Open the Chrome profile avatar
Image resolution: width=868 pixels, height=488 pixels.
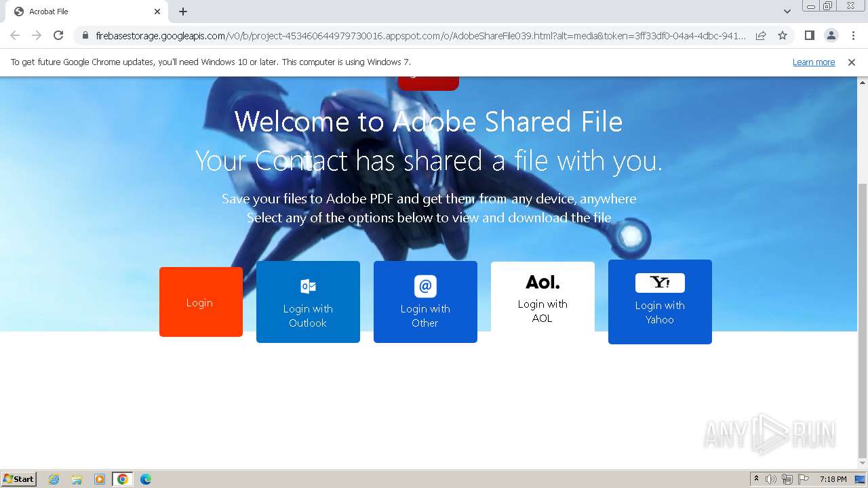click(x=831, y=35)
